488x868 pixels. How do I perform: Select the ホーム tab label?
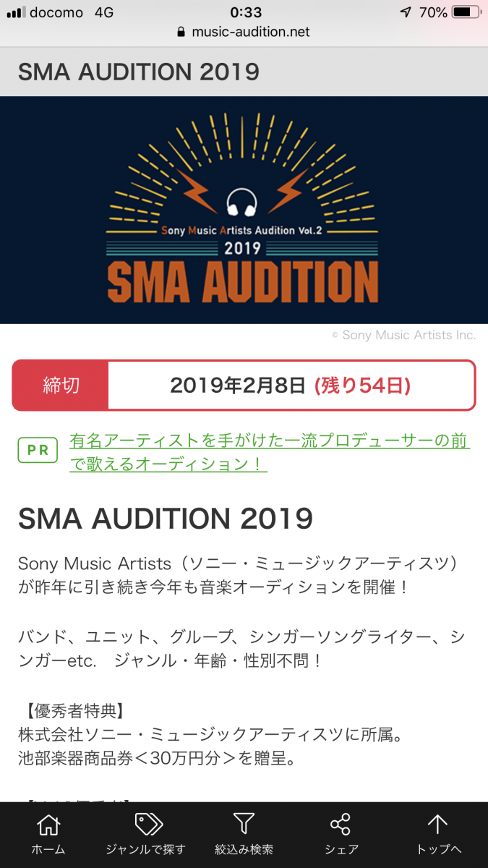click(x=48, y=849)
